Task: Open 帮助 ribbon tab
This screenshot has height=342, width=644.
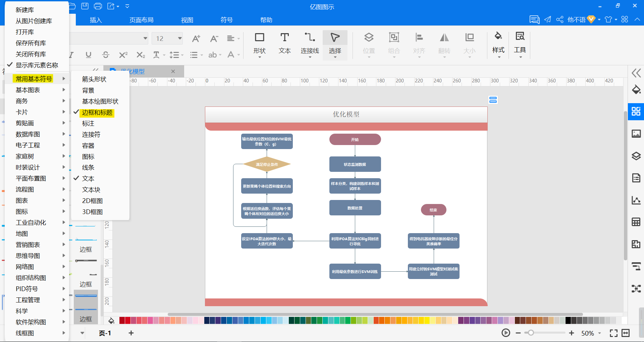Action: (266, 20)
